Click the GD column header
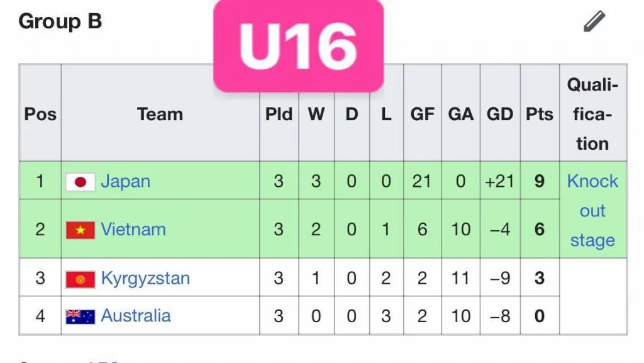The width and height of the screenshot is (644, 363). click(x=500, y=114)
